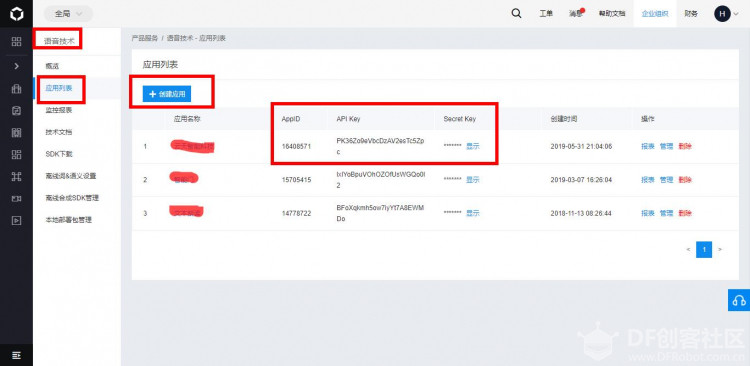Image resolution: width=750 pixels, height=366 pixels.
Task: Select the 企业组织 top tab
Action: click(x=655, y=14)
